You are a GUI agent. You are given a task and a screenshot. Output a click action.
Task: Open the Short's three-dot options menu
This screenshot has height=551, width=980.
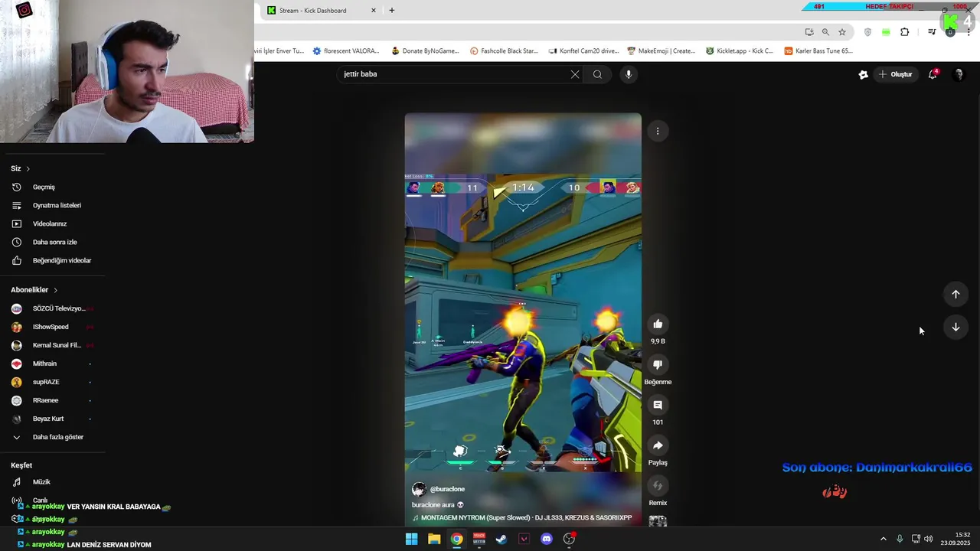658,131
